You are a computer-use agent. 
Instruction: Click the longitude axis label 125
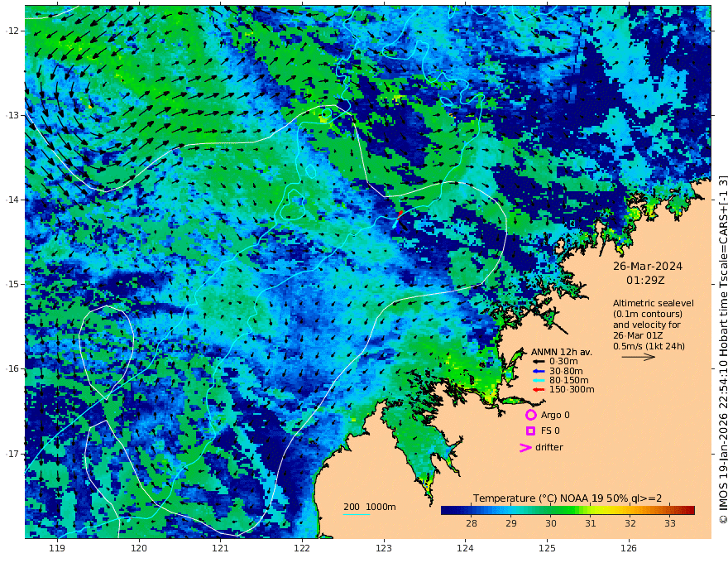pyautogui.click(x=547, y=548)
